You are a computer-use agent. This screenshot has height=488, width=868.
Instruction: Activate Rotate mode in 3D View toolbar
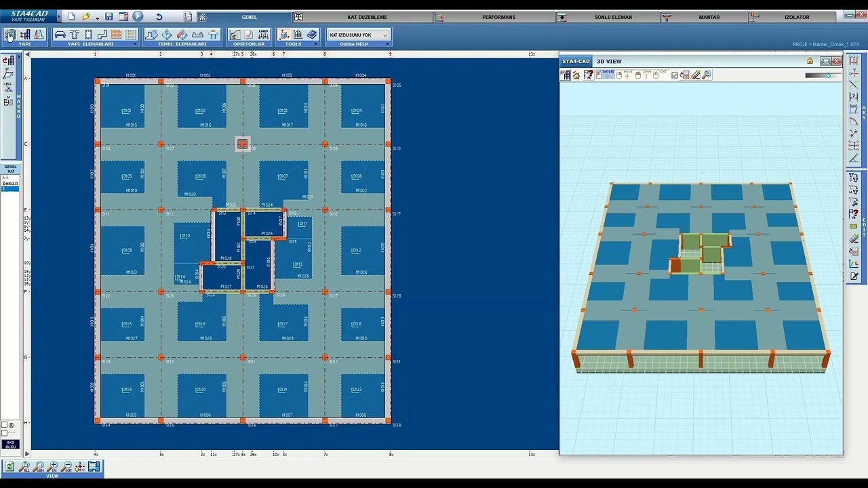click(x=604, y=75)
